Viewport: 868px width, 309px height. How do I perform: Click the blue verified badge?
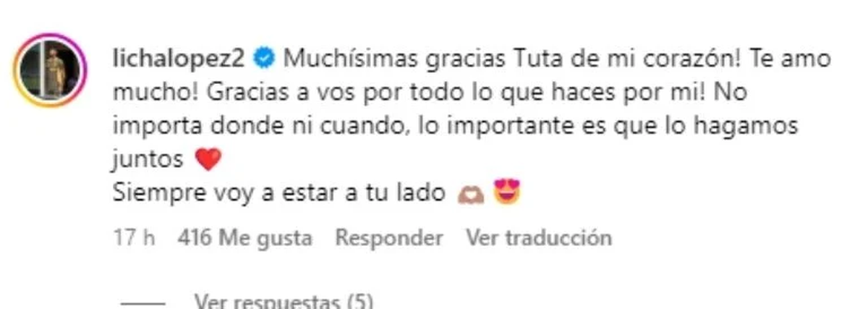pyautogui.click(x=265, y=59)
